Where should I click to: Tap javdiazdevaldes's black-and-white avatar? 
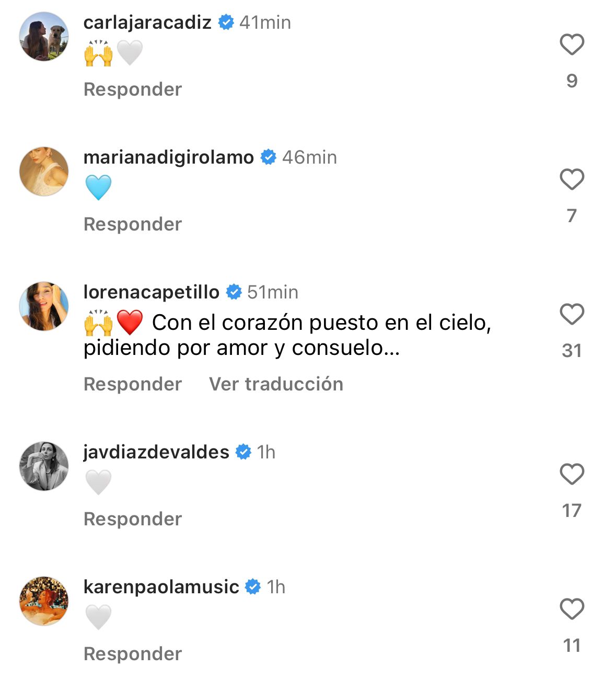pyautogui.click(x=44, y=466)
